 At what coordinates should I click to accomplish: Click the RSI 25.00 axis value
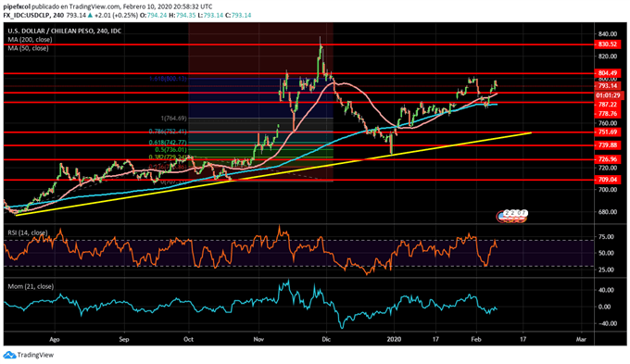(606, 270)
